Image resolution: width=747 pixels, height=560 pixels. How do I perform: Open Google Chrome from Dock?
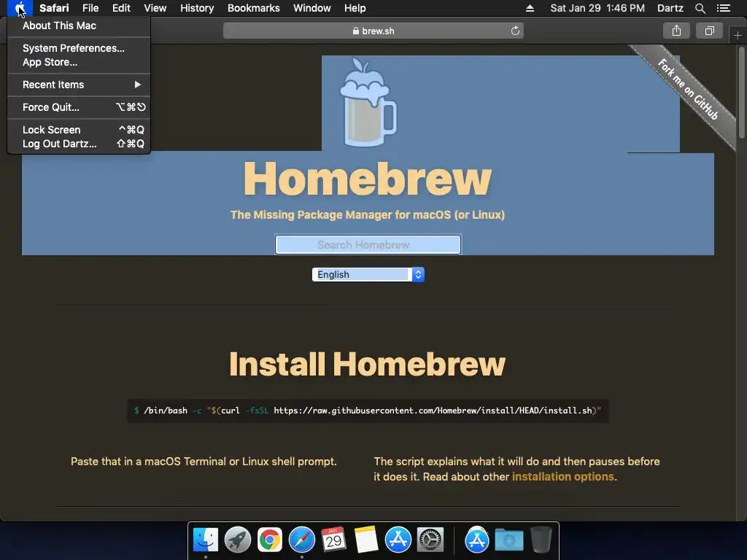tap(270, 540)
